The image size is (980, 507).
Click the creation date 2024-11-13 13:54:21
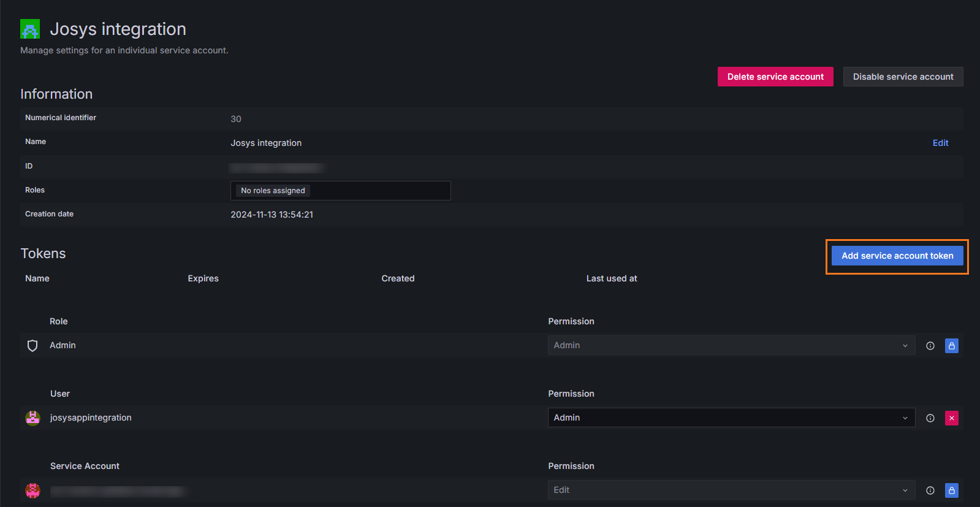pos(272,215)
